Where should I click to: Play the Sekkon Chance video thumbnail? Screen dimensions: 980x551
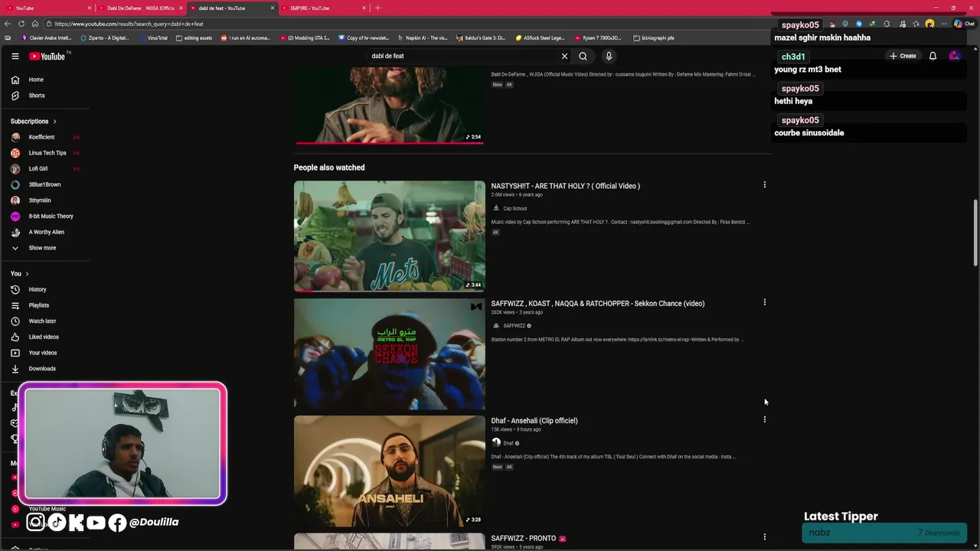(x=389, y=354)
